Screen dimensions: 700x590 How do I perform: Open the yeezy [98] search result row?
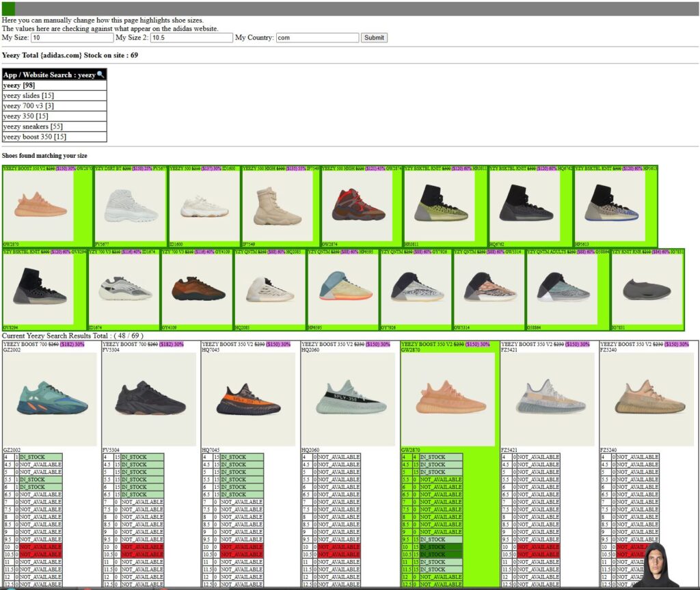[x=55, y=85]
